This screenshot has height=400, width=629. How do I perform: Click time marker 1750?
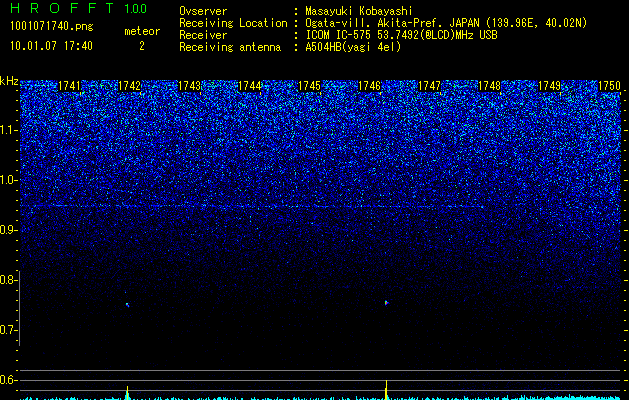609,86
